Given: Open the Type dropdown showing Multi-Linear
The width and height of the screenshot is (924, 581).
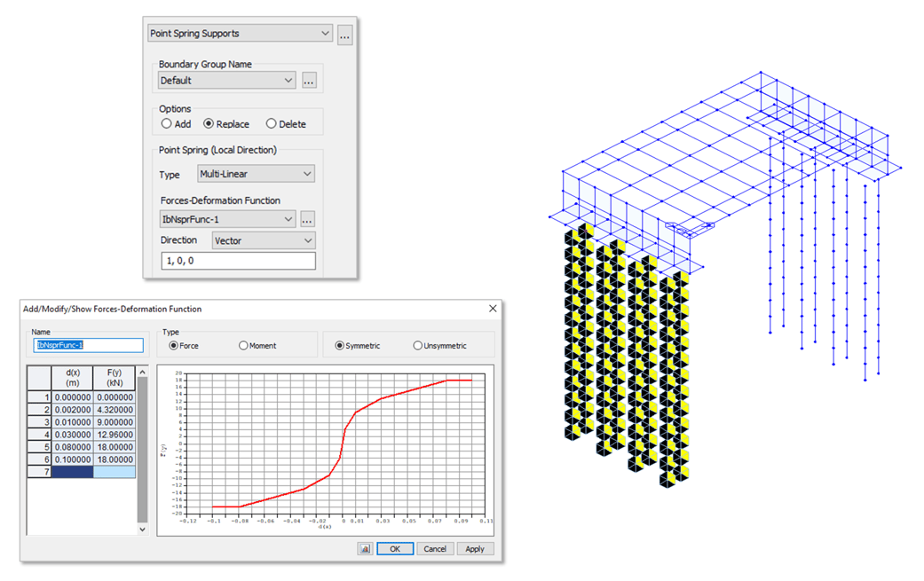Looking at the screenshot, I should (255, 173).
